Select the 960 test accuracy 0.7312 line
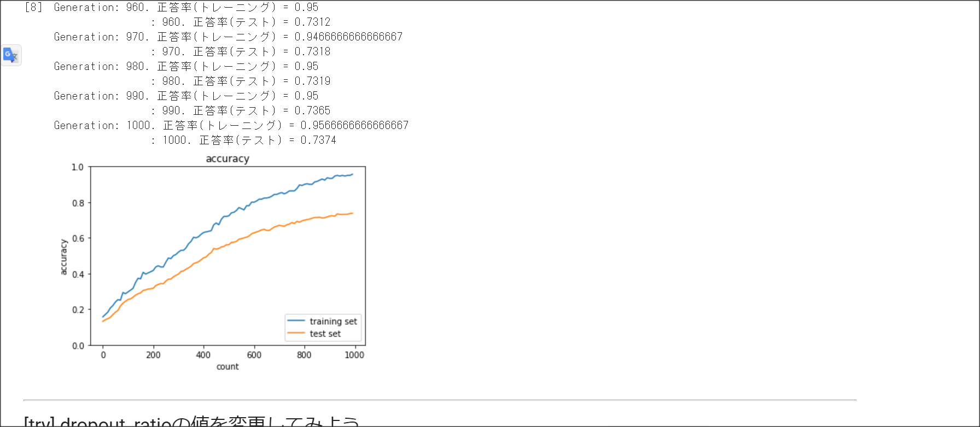The height and width of the screenshot is (427, 980). [241, 22]
